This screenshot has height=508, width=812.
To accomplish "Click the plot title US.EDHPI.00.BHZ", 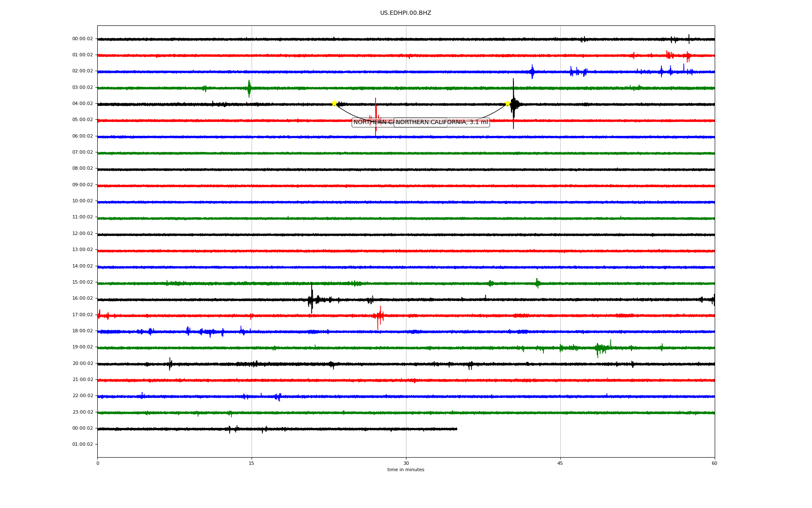I will [x=406, y=13].
